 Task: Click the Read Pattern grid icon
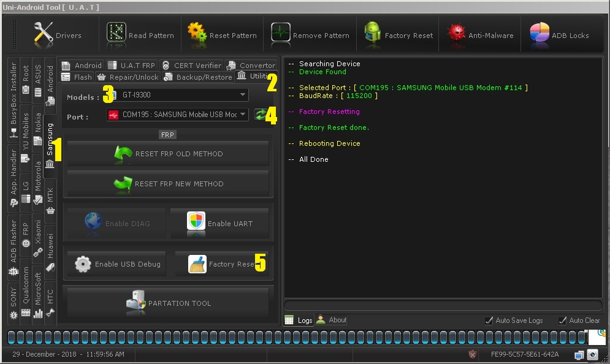pyautogui.click(x=116, y=32)
